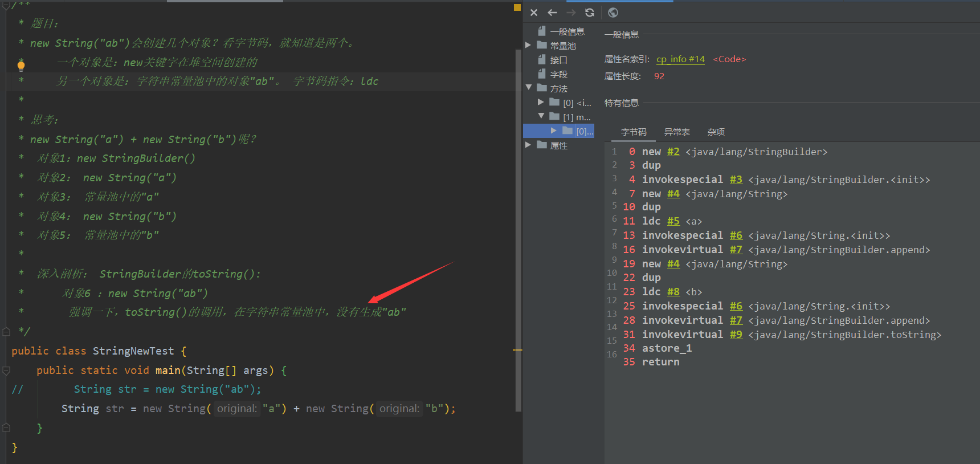Click the ldc text in comment

tap(369, 82)
